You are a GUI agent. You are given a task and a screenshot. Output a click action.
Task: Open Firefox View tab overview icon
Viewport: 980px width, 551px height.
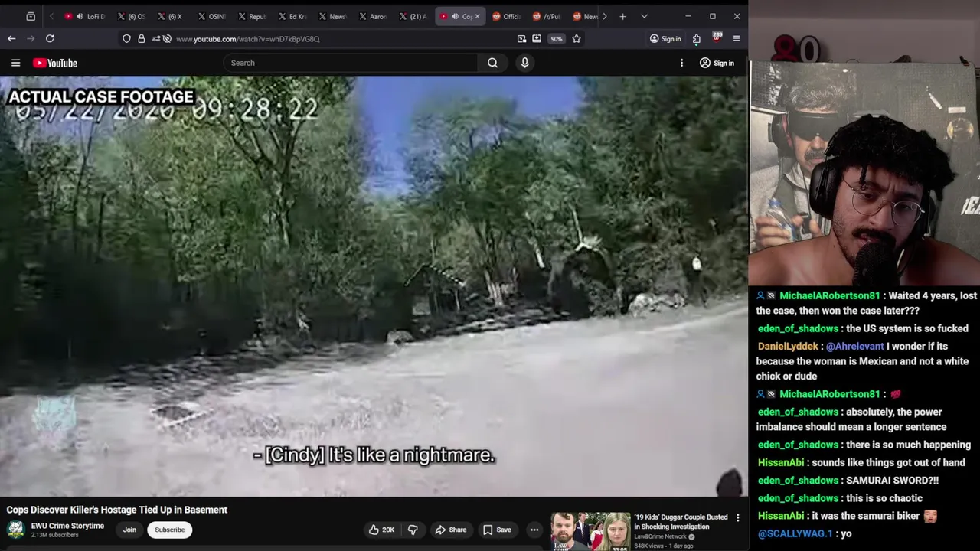coord(31,16)
